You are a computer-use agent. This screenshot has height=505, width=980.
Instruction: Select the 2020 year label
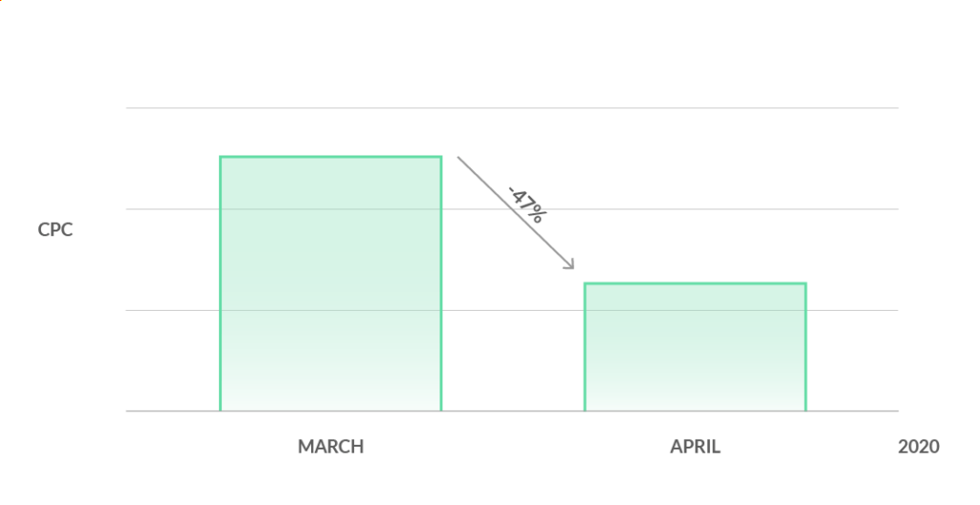(919, 447)
